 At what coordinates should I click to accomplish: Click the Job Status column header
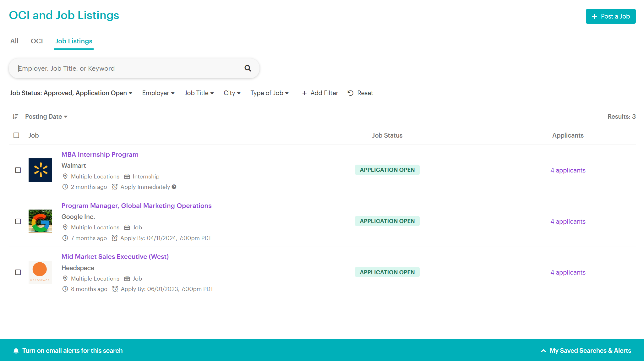(387, 135)
